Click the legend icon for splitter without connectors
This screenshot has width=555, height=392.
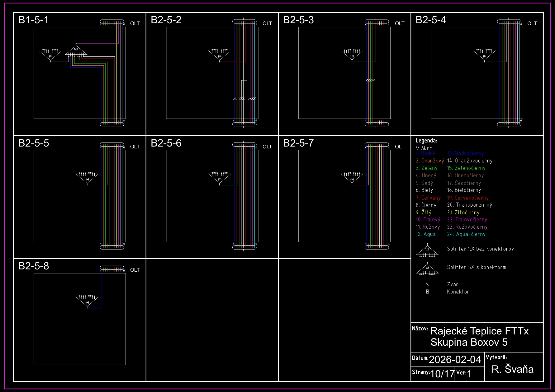427,251
